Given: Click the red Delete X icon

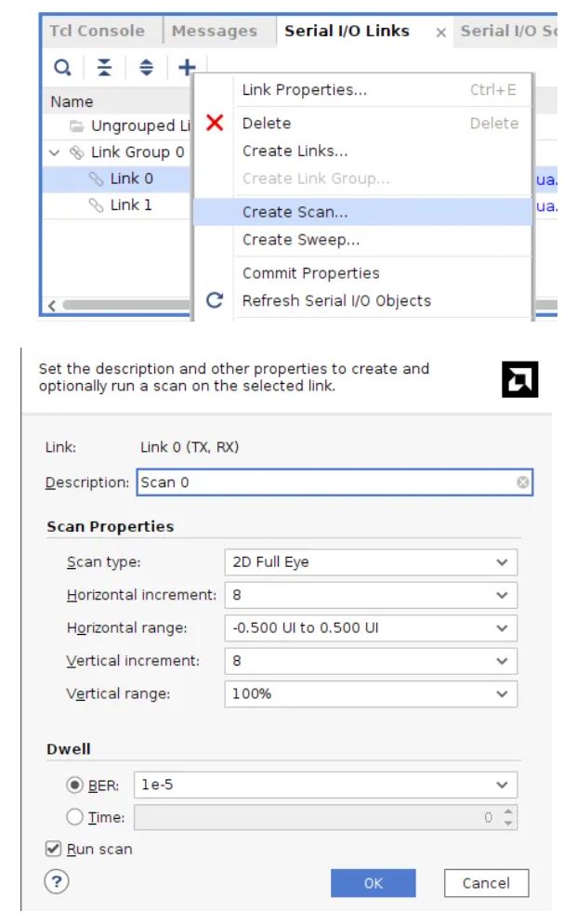Looking at the screenshot, I should [215, 124].
